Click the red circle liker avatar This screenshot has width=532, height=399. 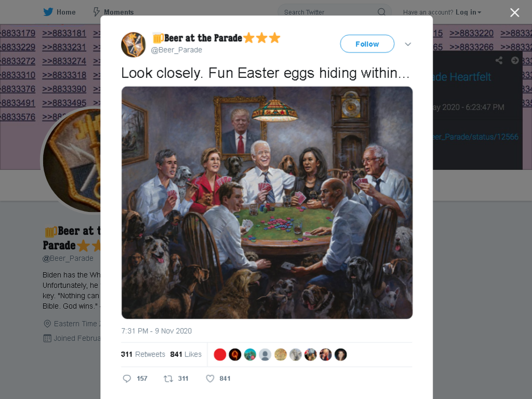(x=220, y=354)
